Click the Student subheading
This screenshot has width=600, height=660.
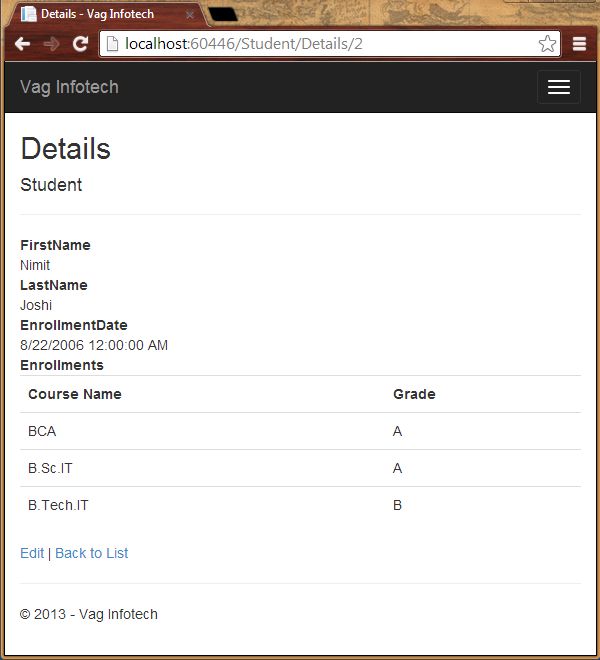(x=51, y=185)
